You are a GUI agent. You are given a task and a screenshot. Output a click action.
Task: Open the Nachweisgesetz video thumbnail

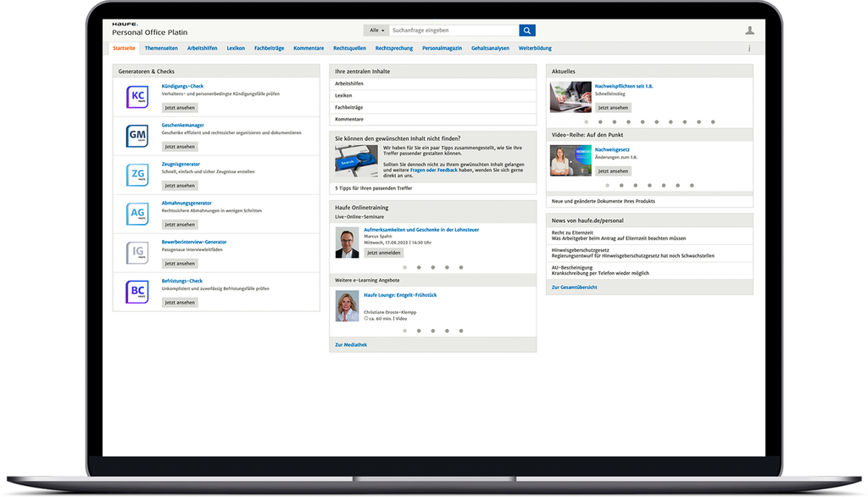coord(570,160)
